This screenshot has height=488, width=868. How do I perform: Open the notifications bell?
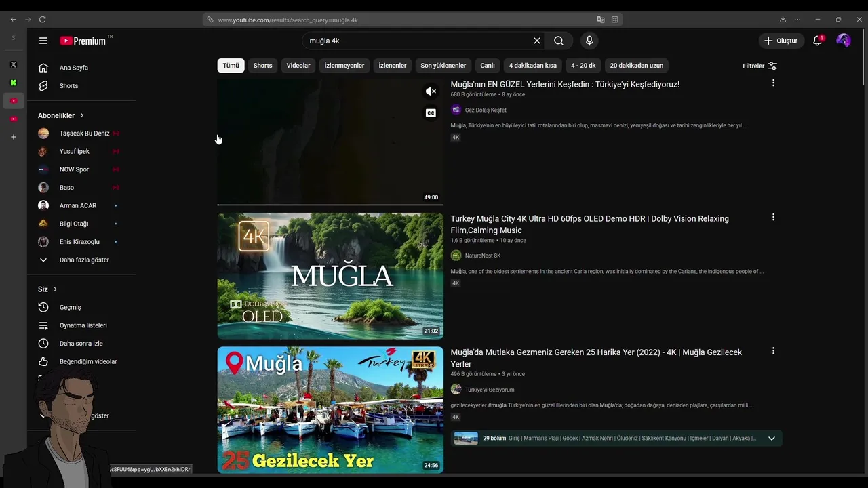click(x=818, y=41)
